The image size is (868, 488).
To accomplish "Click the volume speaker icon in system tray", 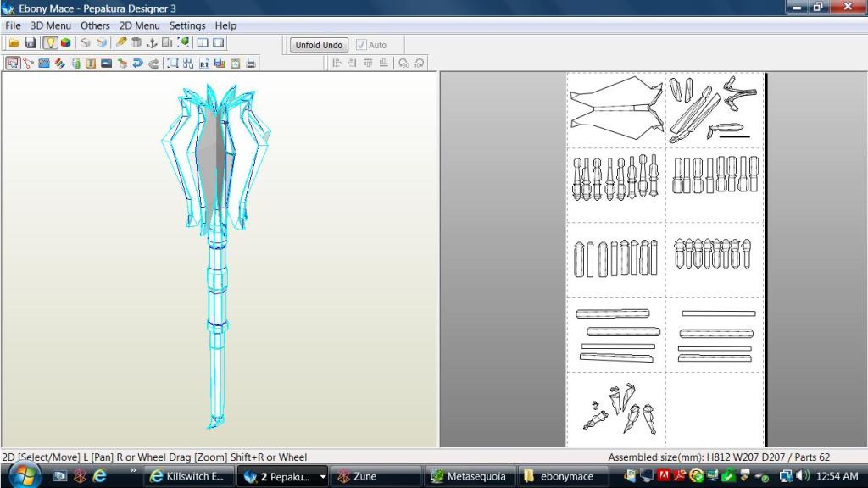I will (x=802, y=476).
